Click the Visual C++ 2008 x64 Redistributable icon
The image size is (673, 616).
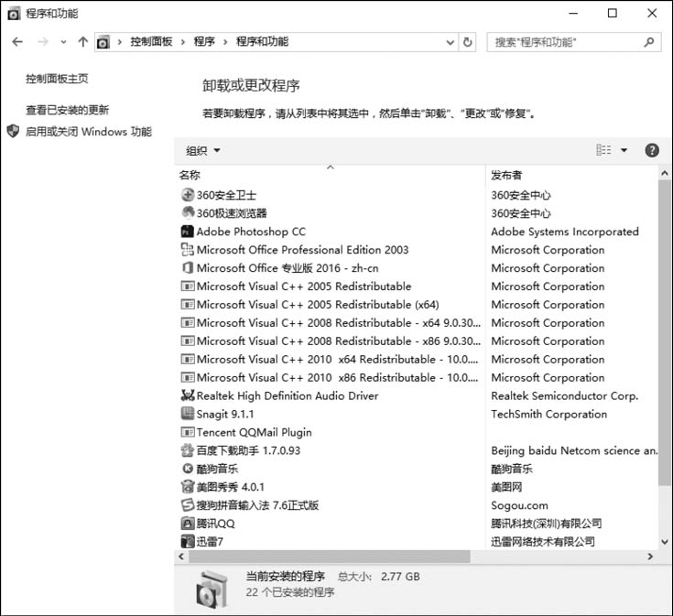[188, 322]
